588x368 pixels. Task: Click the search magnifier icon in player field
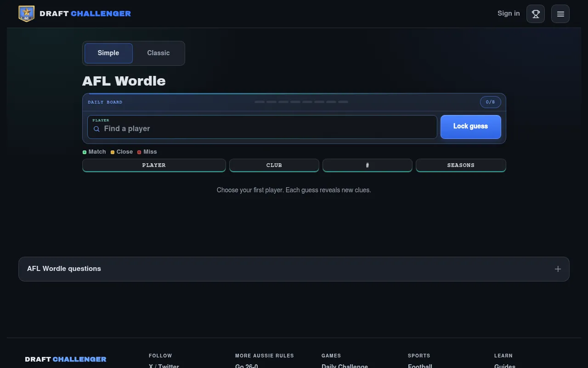click(x=96, y=129)
